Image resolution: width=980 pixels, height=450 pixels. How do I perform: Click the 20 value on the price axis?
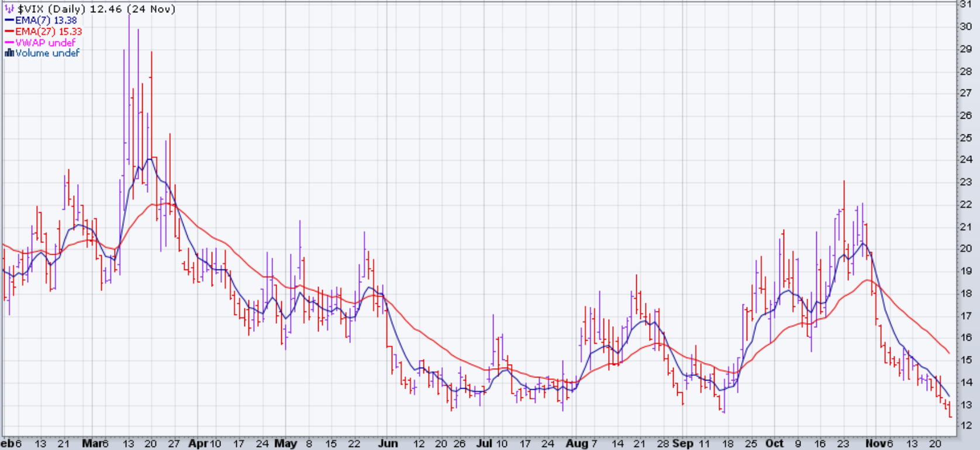click(965, 248)
